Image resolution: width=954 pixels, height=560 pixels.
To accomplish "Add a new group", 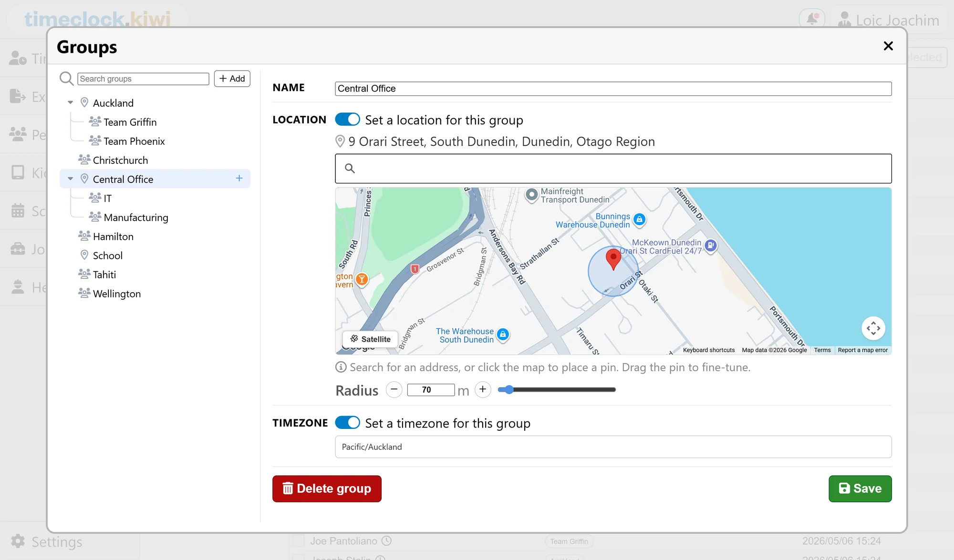I will (x=232, y=79).
